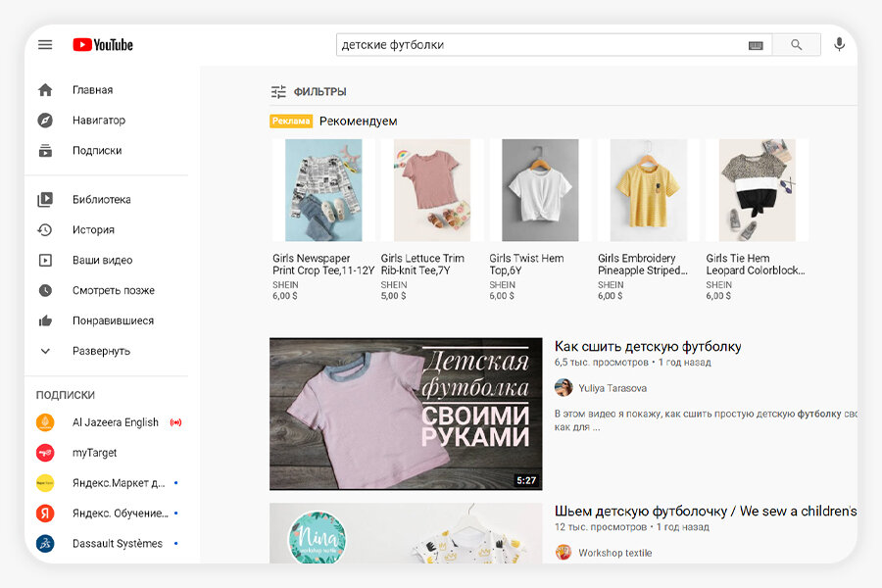
Task: Open Girls Newspaper Print Crop Tee ad
Action: click(323, 190)
